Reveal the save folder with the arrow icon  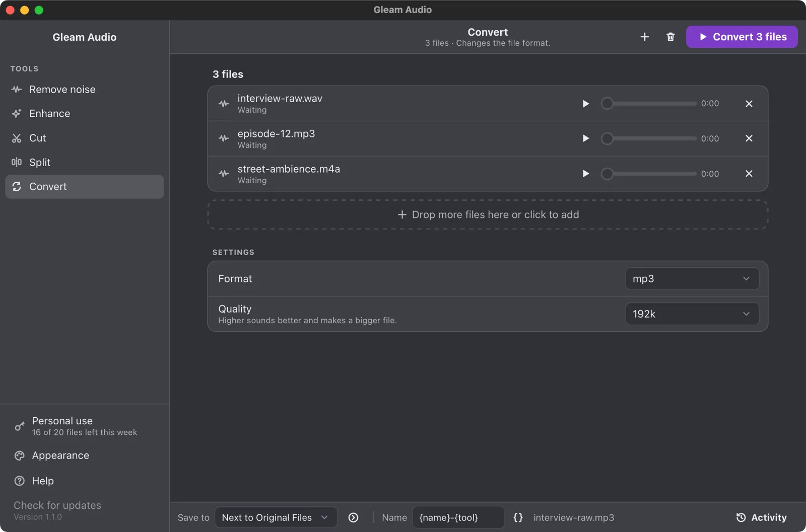pyautogui.click(x=354, y=517)
